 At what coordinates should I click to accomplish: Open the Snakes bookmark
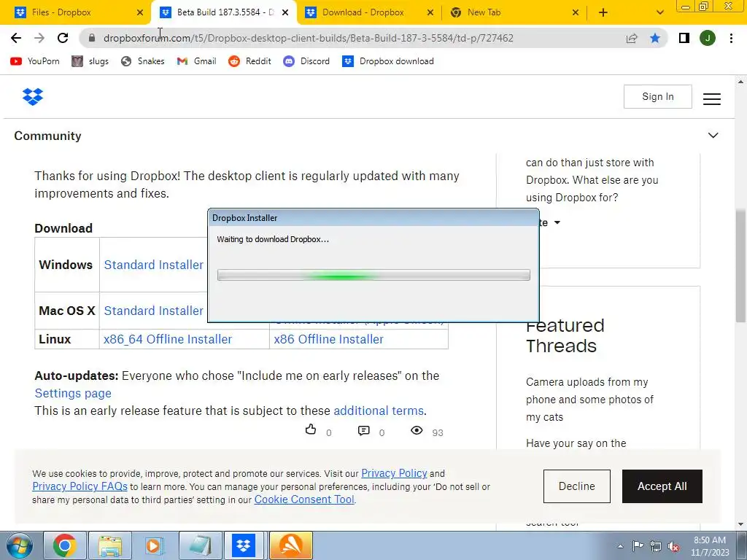point(142,61)
